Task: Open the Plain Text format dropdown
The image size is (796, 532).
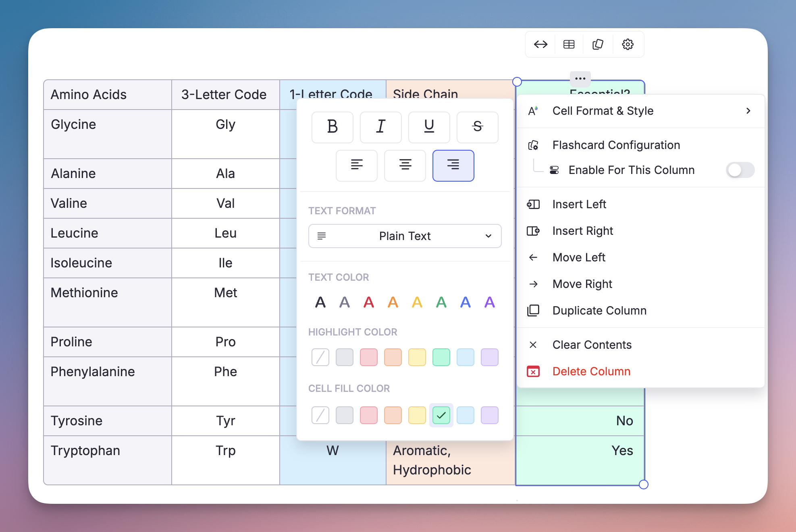Action: coord(405,236)
